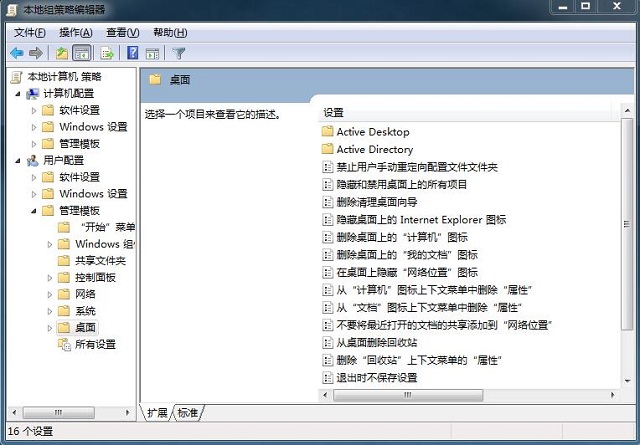Select 隐藏桌面上的 Internet Explorer 图标 setting

[421, 220]
